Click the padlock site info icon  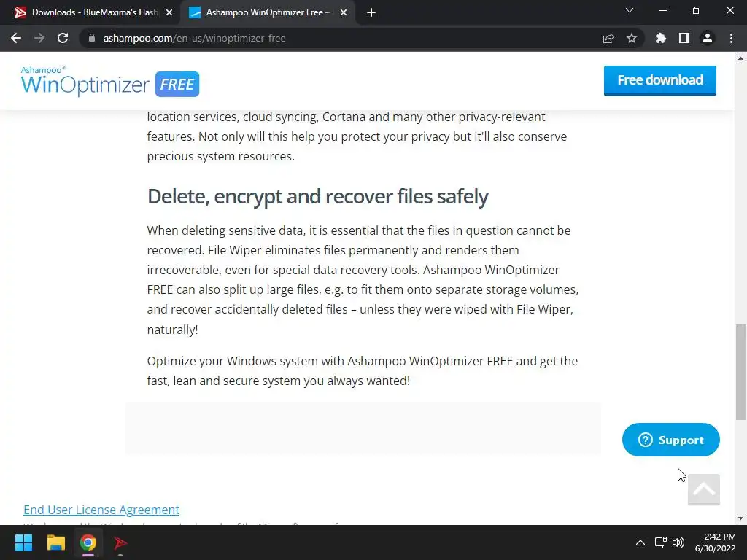tap(92, 38)
